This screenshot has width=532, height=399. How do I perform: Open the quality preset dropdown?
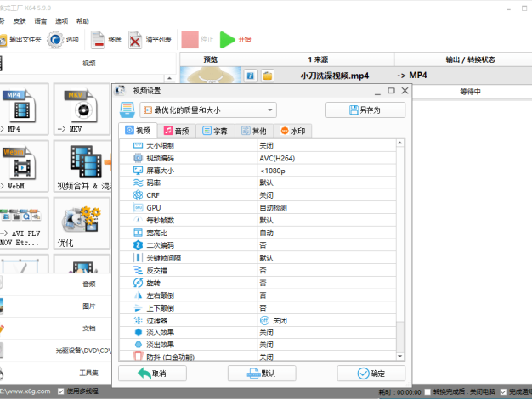tap(208, 110)
